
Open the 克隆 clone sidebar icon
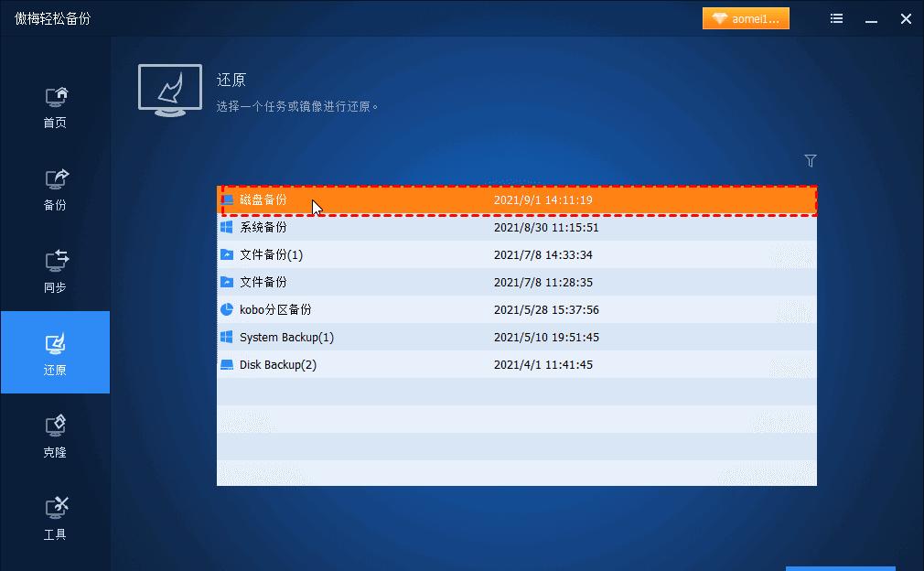[x=56, y=426]
